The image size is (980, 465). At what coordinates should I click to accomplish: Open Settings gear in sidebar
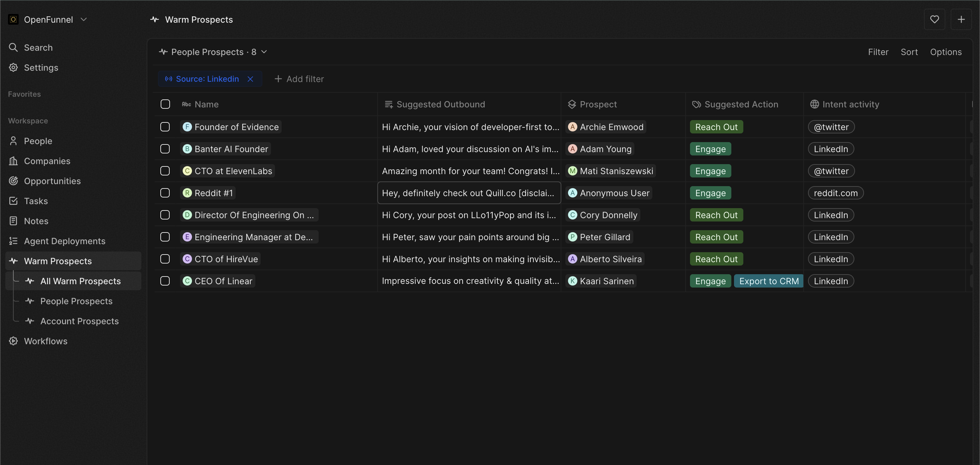[13, 68]
